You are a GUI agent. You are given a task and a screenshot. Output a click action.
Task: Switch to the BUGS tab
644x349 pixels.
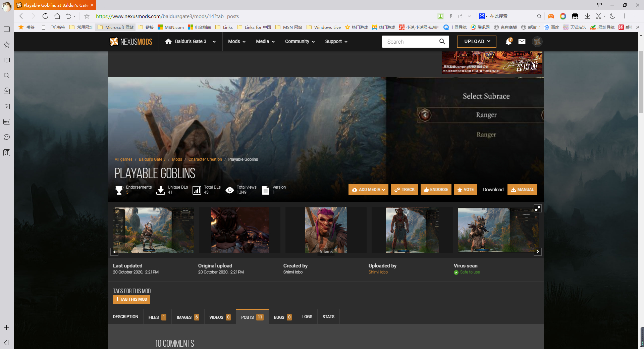(x=283, y=317)
